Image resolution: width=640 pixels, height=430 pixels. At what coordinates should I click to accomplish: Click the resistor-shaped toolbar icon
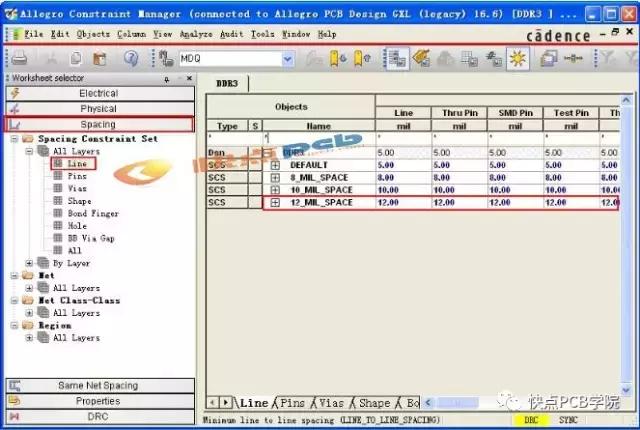(573, 58)
